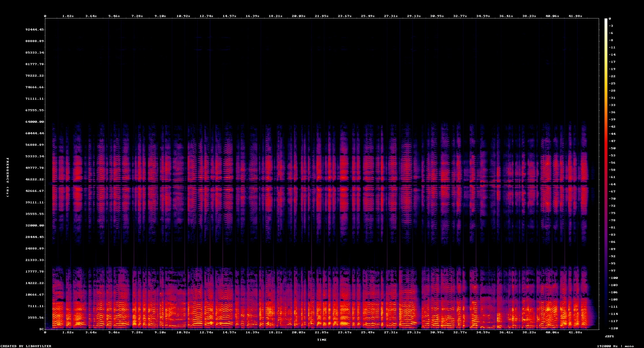Click the 0 at the start of the top time axis
Image resolution: width=644 pixels, height=348 pixels.
coord(45,16)
